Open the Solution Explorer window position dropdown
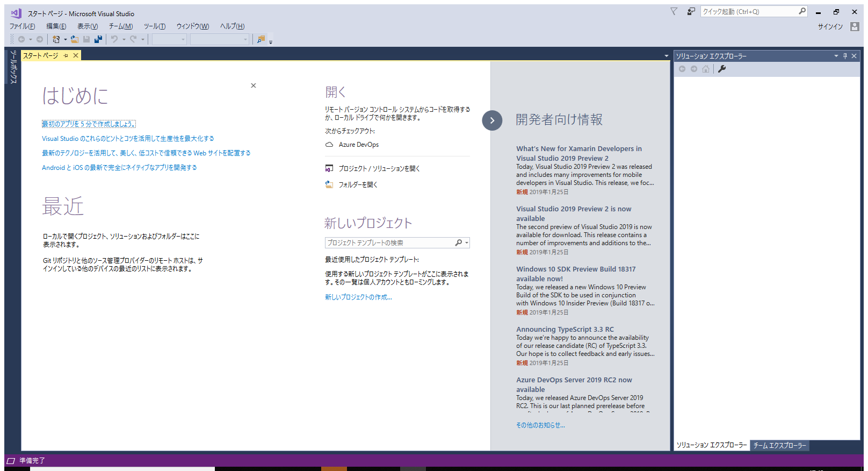Screen dimensions: 868x471 (x=836, y=56)
